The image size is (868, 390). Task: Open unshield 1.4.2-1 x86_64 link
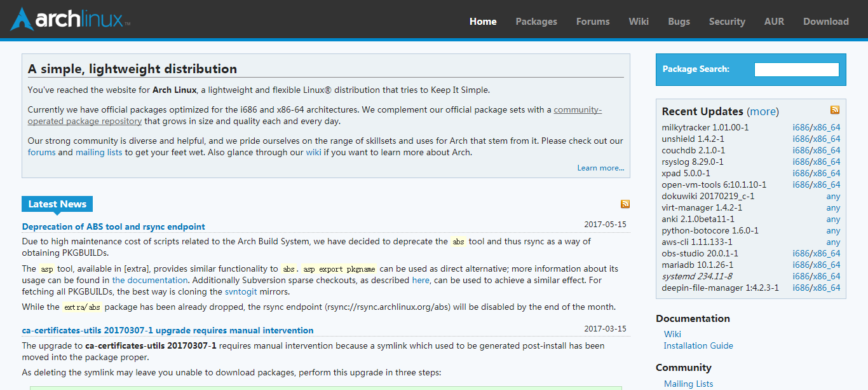[825, 139]
